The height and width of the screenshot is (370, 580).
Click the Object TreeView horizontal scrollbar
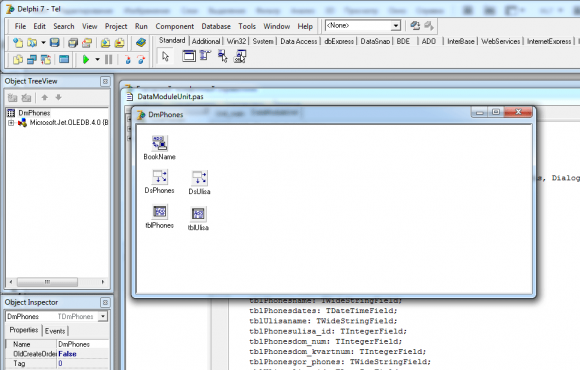click(x=57, y=282)
